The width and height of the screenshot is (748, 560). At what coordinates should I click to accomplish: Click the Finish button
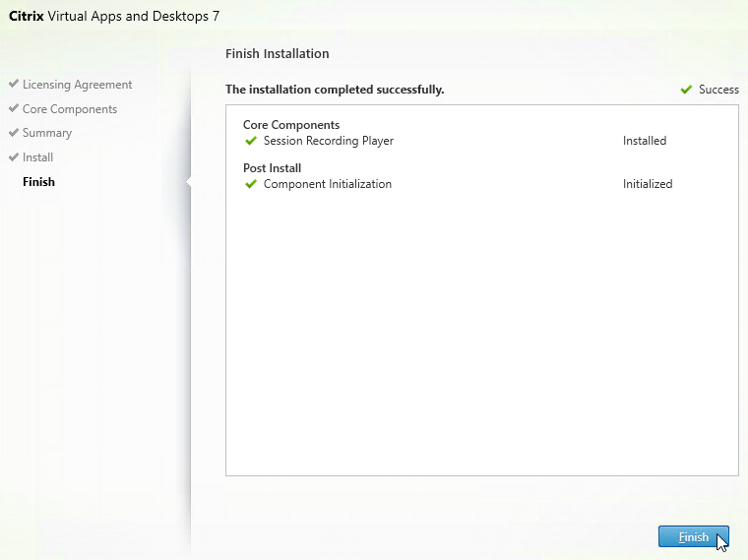coord(693,537)
